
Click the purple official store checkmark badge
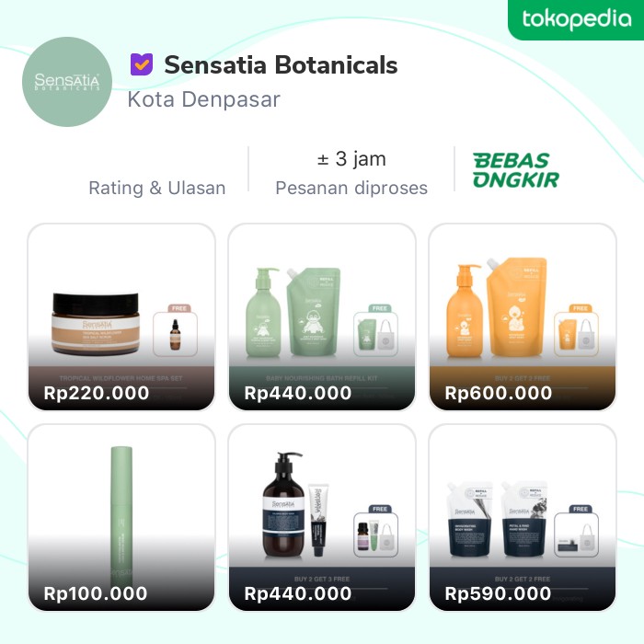click(x=141, y=65)
